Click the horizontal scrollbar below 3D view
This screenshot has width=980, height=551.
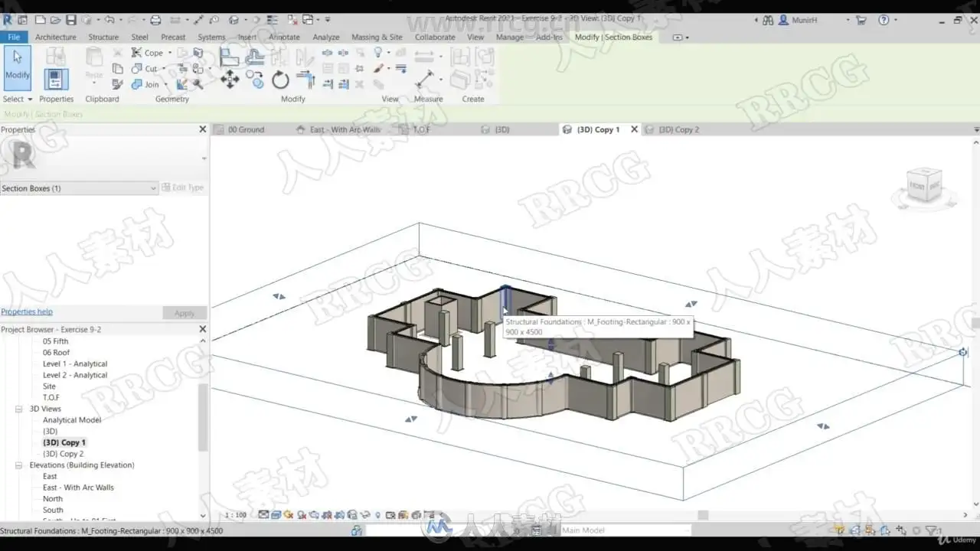click(703, 515)
